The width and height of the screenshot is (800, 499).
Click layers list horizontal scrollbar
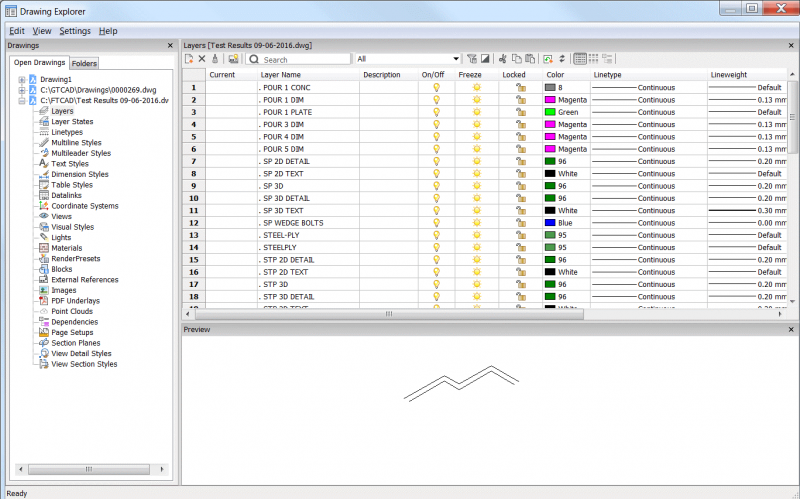point(389,314)
